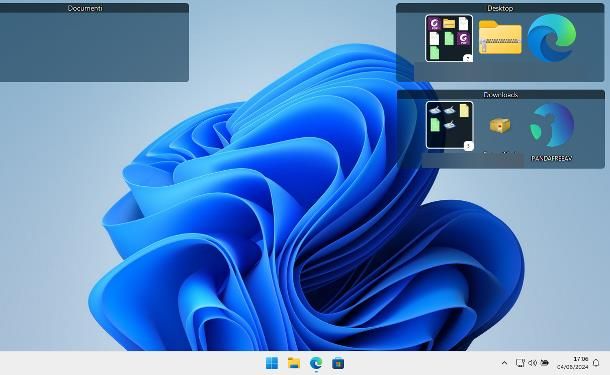Open the cardboard box installer icon in Downloads

pyautogui.click(x=500, y=125)
